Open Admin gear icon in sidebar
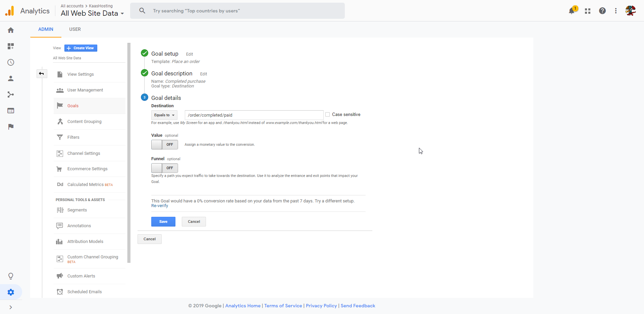This screenshot has height=314, width=644. click(11, 292)
